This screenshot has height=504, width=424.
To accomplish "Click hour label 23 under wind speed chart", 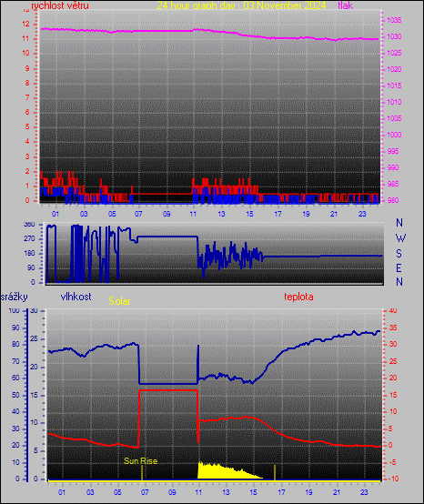I will coord(362,214).
